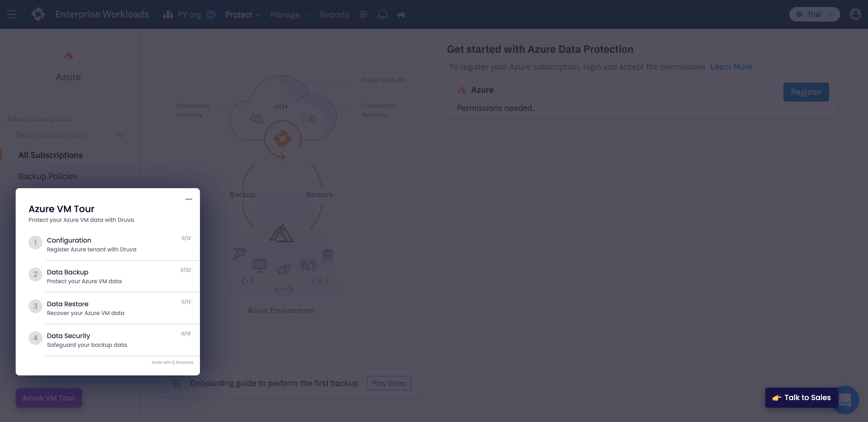
Task: Open the Select subscription dropdown
Action: 68,135
